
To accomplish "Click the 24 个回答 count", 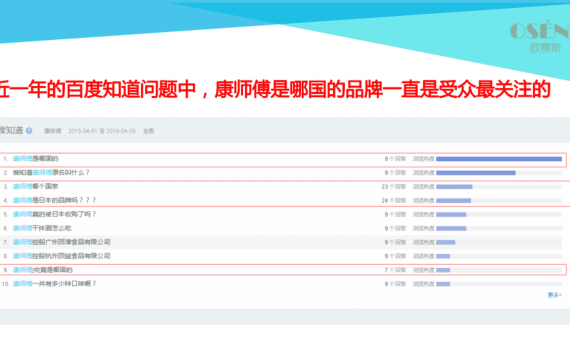I will pos(393,200).
